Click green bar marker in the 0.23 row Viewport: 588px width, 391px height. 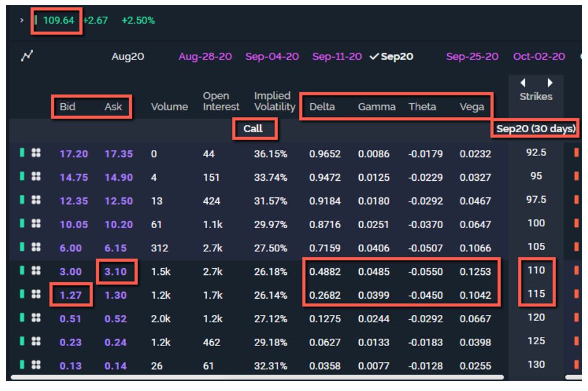22,341
